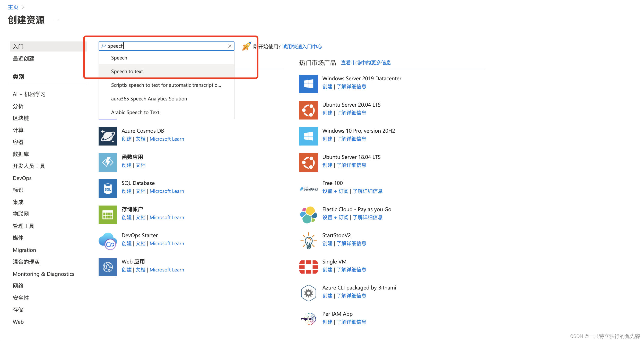
Task: Open the '最近创建' section
Action: [23, 58]
